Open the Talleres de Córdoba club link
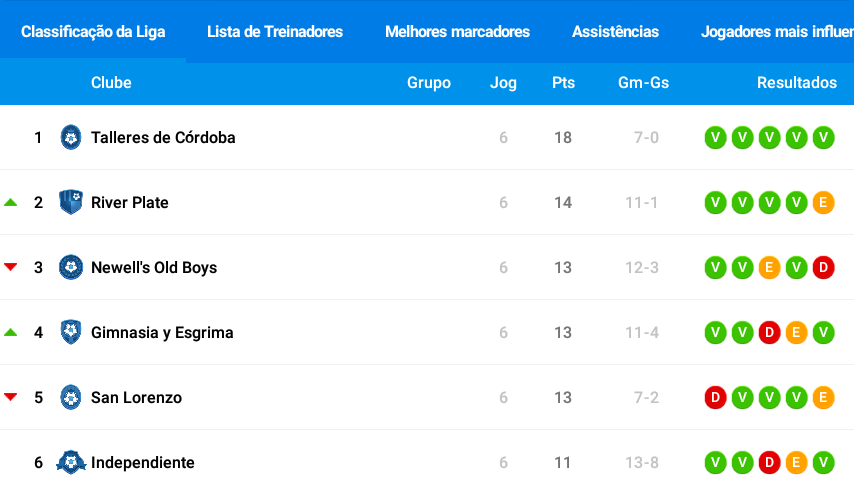854x480 pixels. pyautogui.click(x=163, y=137)
